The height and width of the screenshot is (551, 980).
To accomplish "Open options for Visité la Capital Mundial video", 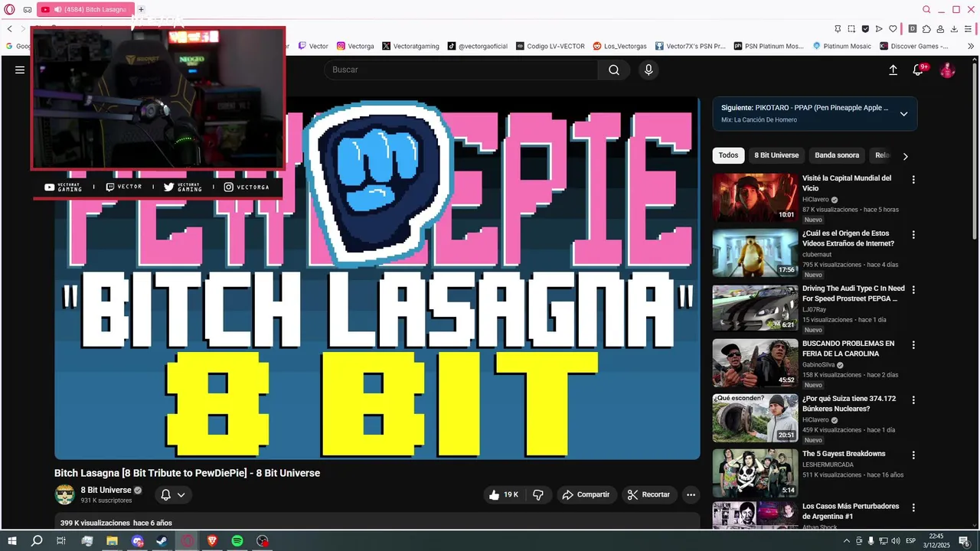I will click(x=913, y=180).
